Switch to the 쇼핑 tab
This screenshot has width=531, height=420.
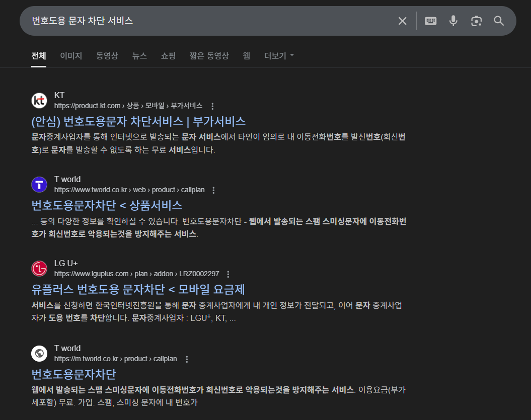click(168, 56)
